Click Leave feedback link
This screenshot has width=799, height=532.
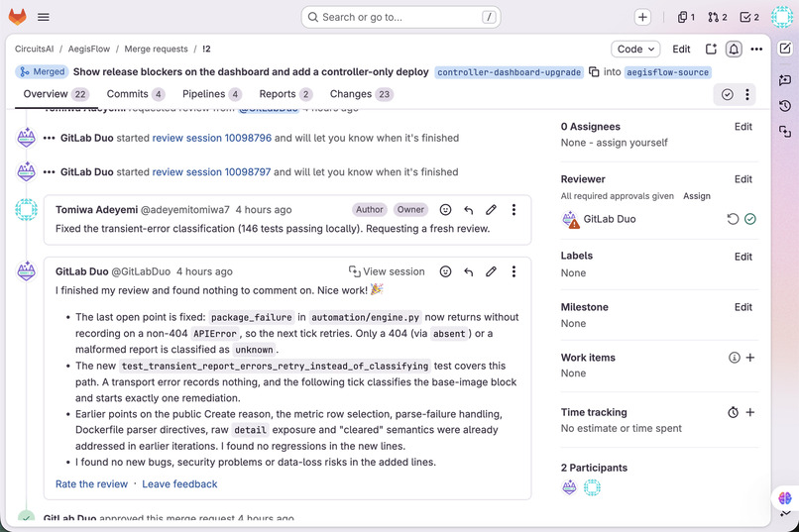179,484
